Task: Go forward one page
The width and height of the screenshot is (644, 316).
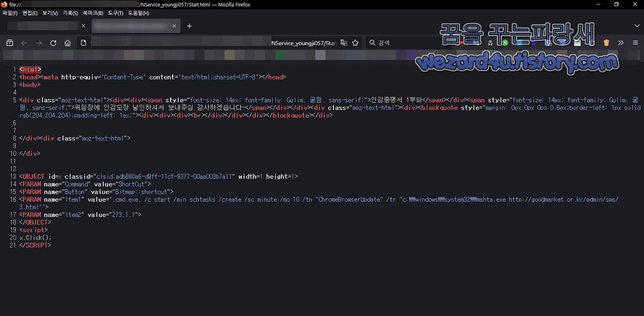Action: 39,43
